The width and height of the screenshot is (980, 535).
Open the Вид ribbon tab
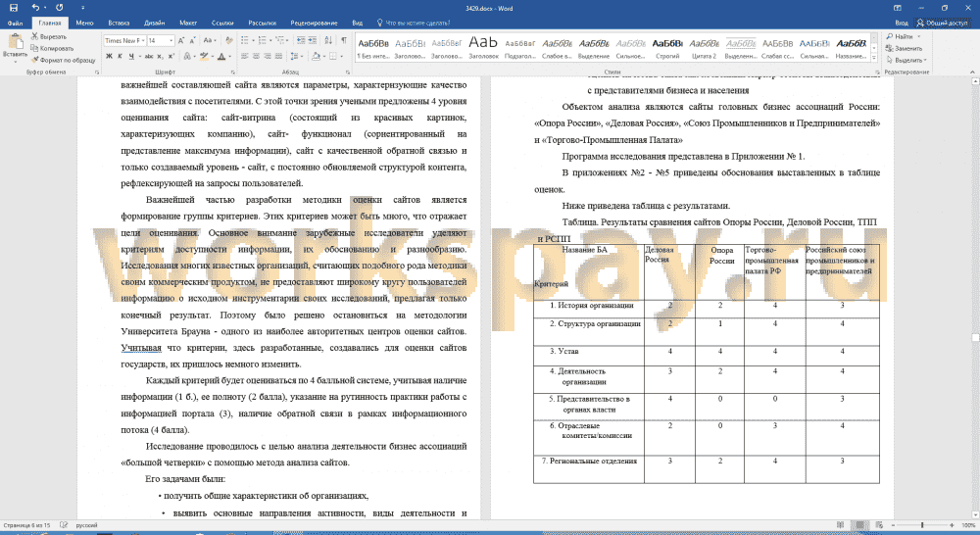(x=357, y=24)
